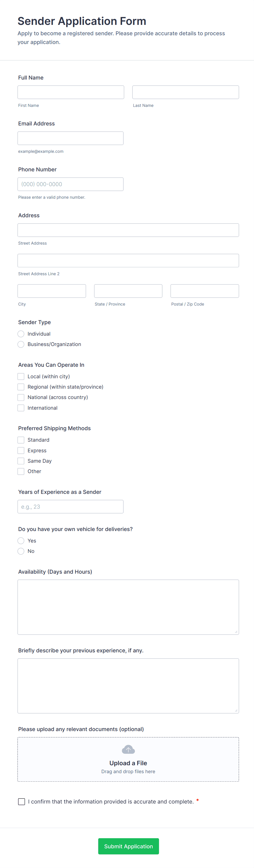Select the Individual sender type
The height and width of the screenshot is (868, 254).
(x=21, y=334)
